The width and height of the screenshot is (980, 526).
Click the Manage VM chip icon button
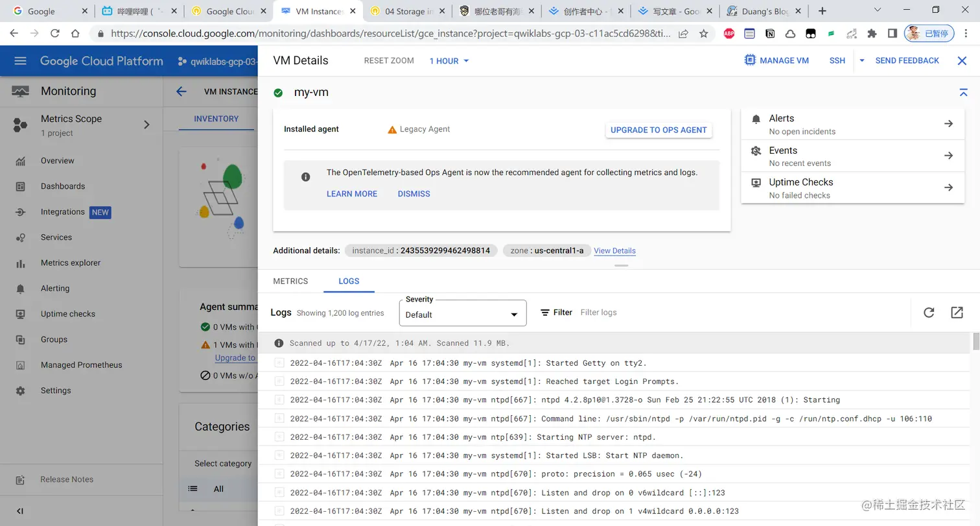tap(776, 60)
